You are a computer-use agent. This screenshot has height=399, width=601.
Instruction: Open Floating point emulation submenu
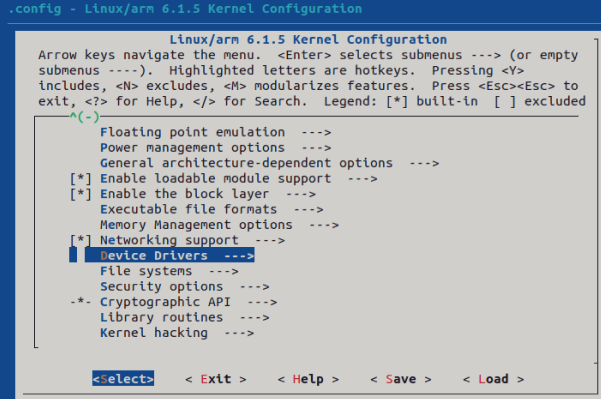(x=215, y=132)
